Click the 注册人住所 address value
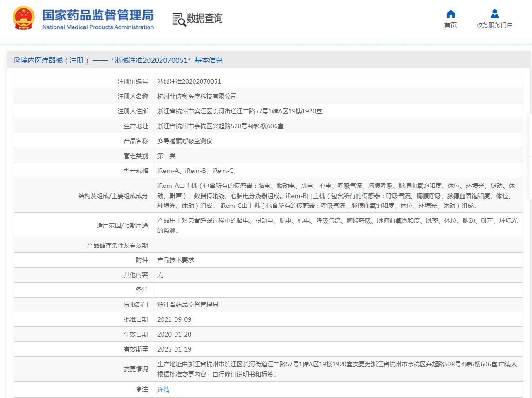 (x=240, y=111)
